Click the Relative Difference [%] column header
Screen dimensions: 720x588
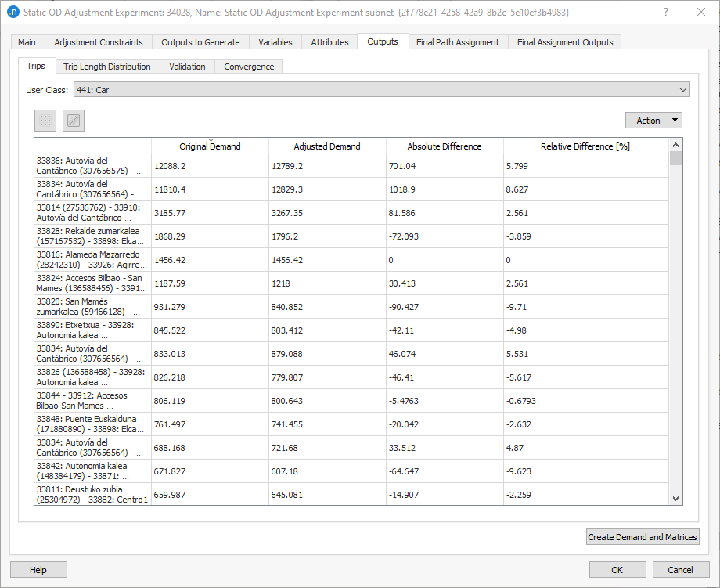point(585,146)
